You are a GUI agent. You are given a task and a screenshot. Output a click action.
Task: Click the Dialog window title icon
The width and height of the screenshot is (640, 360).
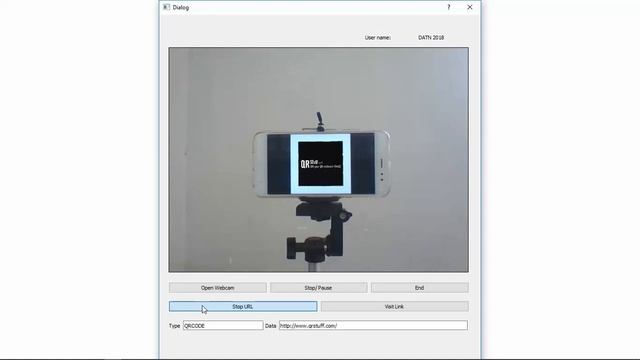pyautogui.click(x=166, y=7)
